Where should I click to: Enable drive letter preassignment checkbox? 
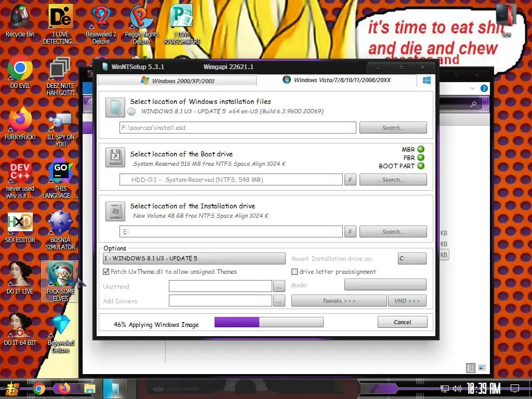[295, 272]
